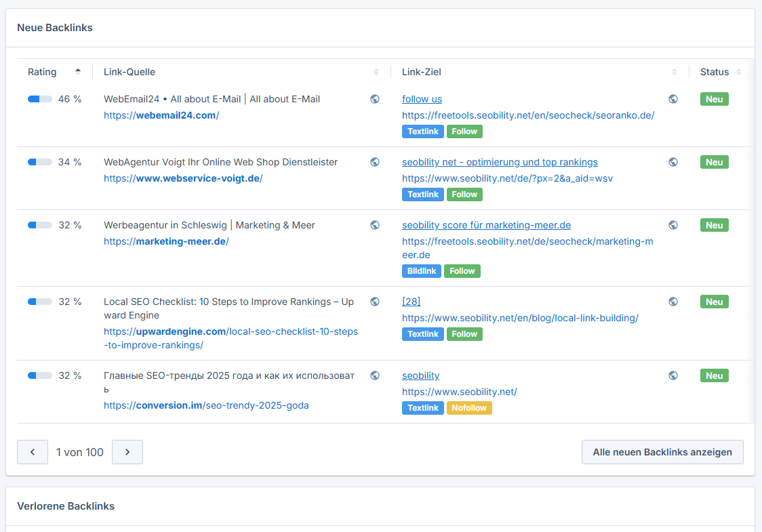
Task: Click Neu status badge in conversion.im row
Action: [x=715, y=375]
